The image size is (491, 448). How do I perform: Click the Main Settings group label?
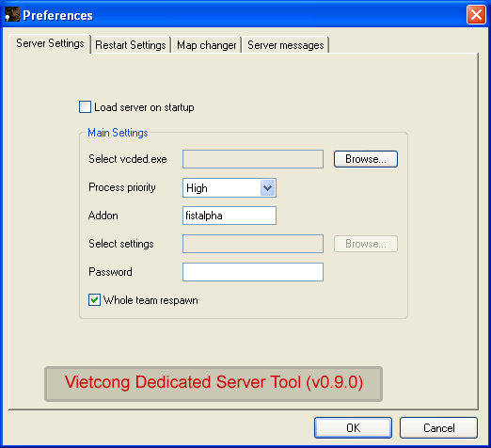pos(118,133)
